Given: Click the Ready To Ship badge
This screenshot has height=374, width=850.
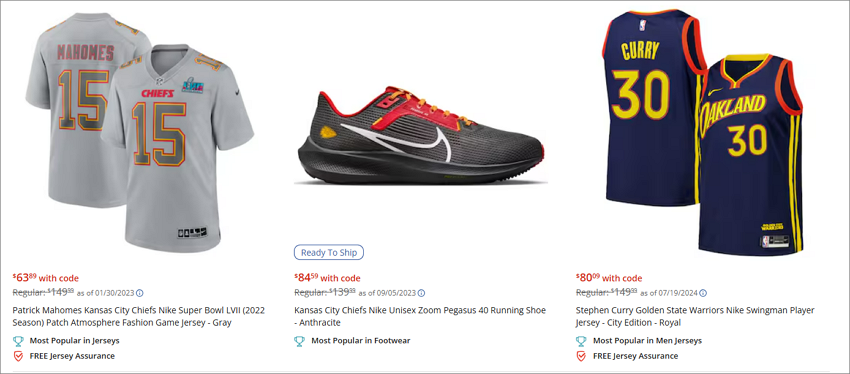Looking at the screenshot, I should 329,253.
